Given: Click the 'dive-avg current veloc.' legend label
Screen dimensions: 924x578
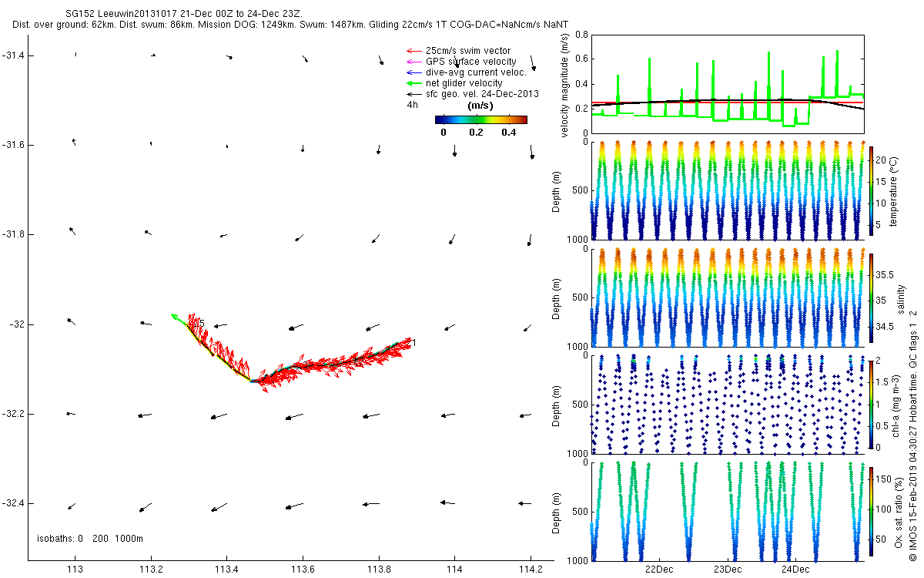Looking at the screenshot, I should [475, 72].
